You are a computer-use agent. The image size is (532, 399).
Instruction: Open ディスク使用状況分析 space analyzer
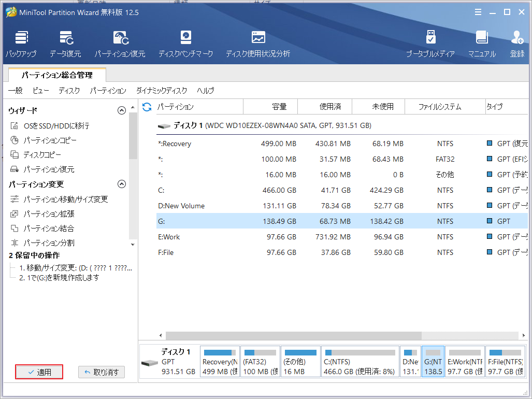click(257, 44)
